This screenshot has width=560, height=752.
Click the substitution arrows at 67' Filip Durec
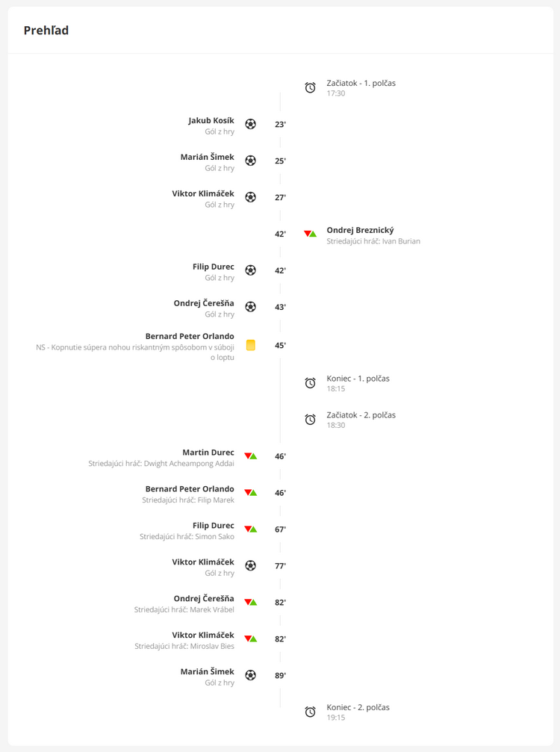point(250,529)
